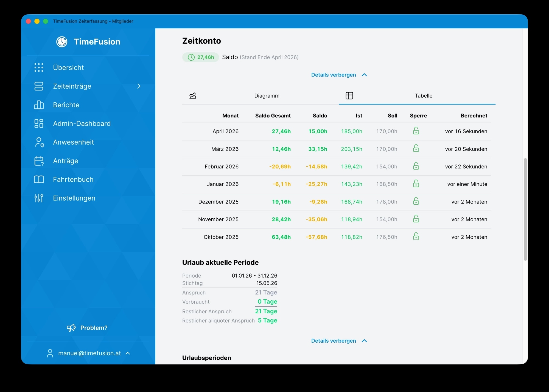Click the Fahrtenbuch open book icon
This screenshot has width=549, height=392.
(x=39, y=179)
